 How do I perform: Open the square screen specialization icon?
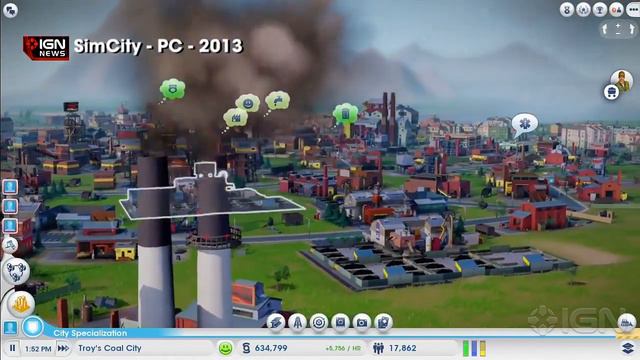pos(340,322)
